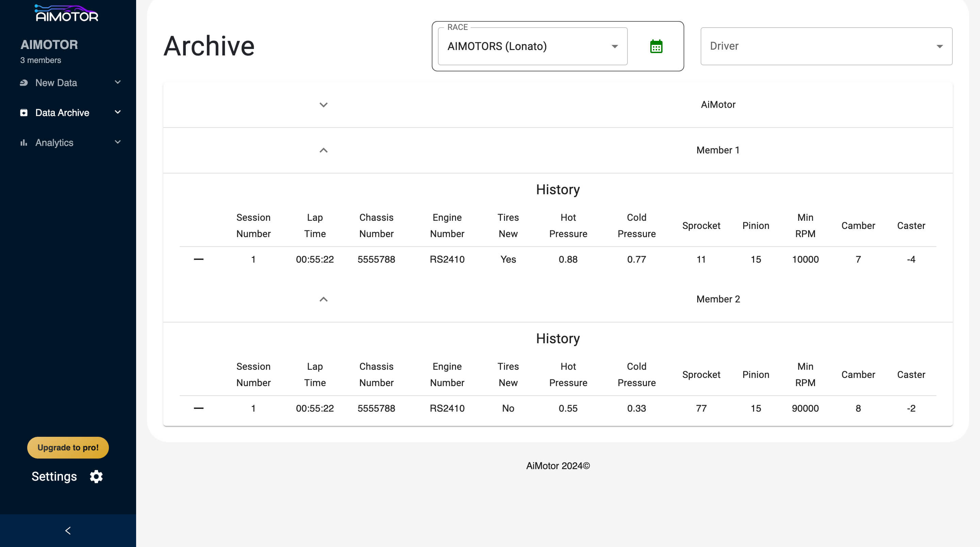The width and height of the screenshot is (980, 547).
Task: Open the RACE dropdown selector
Action: 532,46
